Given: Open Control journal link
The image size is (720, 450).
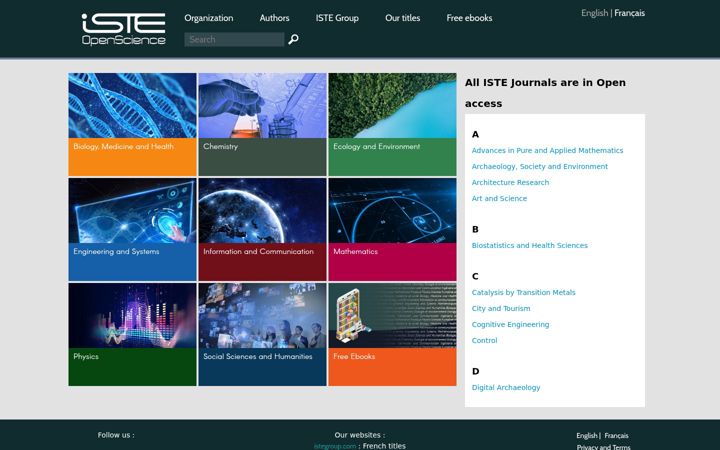Looking at the screenshot, I should 484,341.
